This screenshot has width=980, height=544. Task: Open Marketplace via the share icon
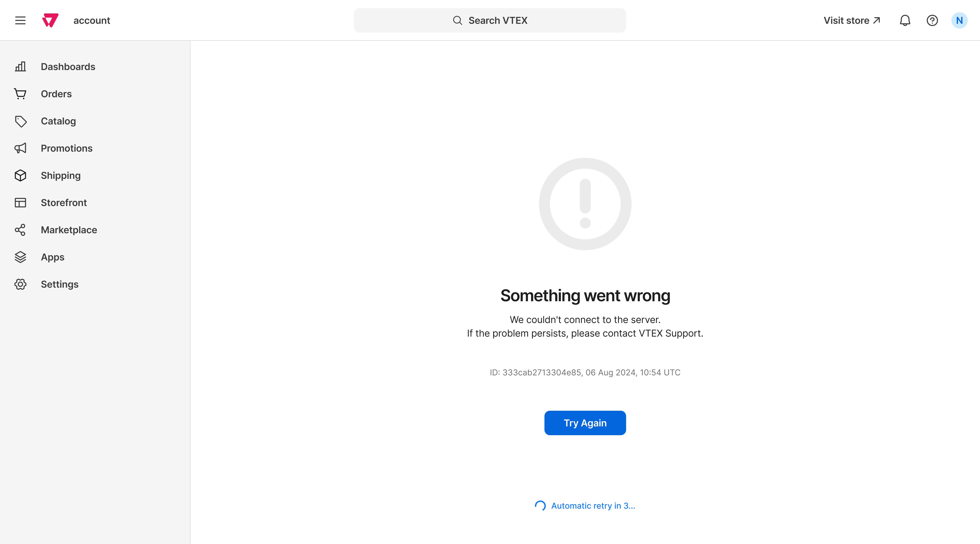pos(20,230)
